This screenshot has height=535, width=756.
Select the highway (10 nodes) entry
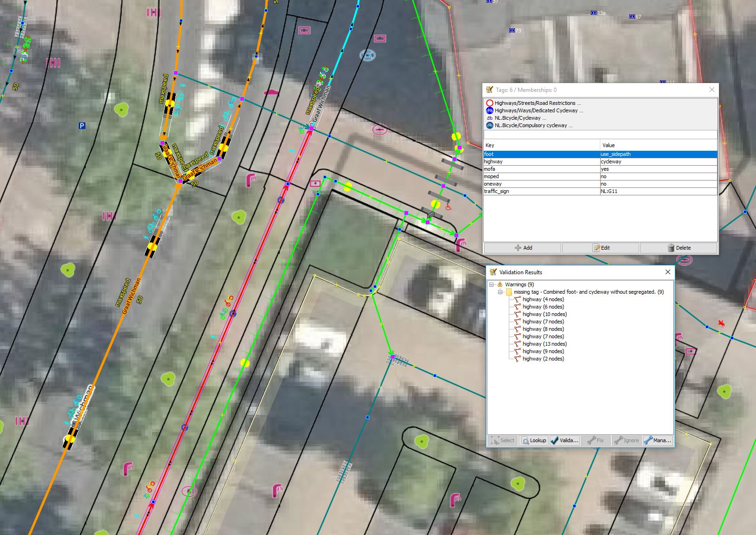tap(545, 314)
